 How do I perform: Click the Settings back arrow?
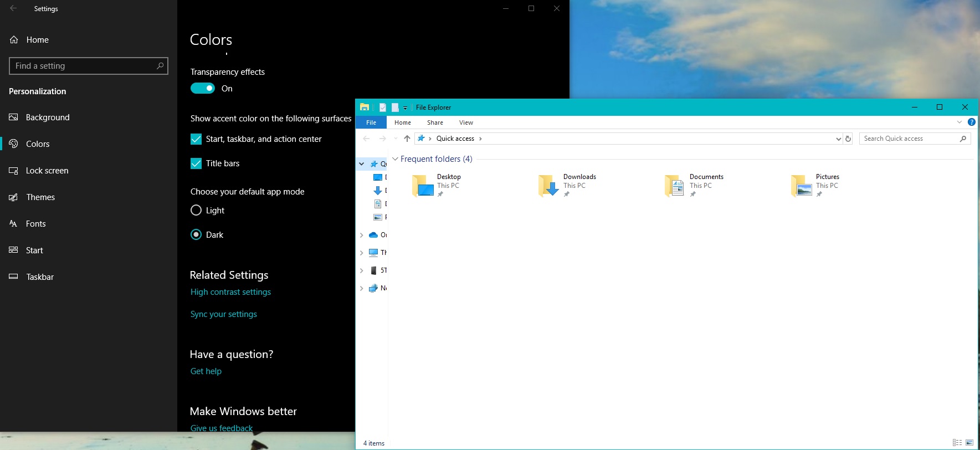click(13, 8)
